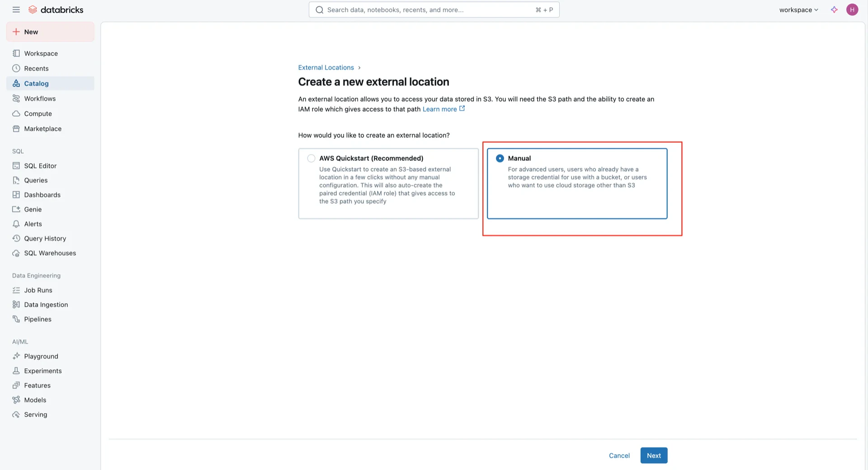
Task: Open Marketplace in the sidebar
Action: click(x=50, y=129)
